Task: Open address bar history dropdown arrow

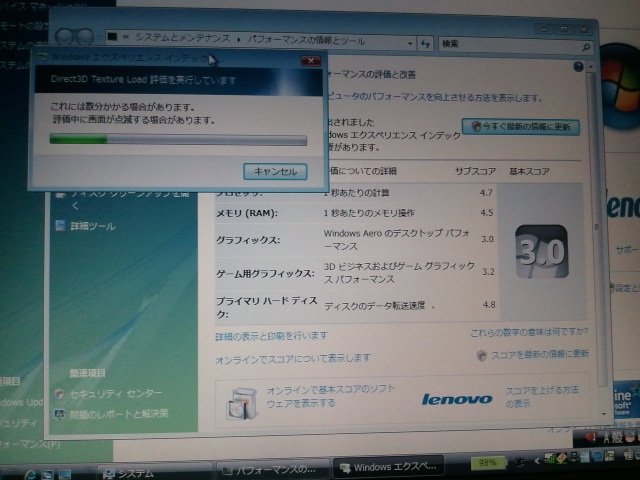Action: (410, 43)
